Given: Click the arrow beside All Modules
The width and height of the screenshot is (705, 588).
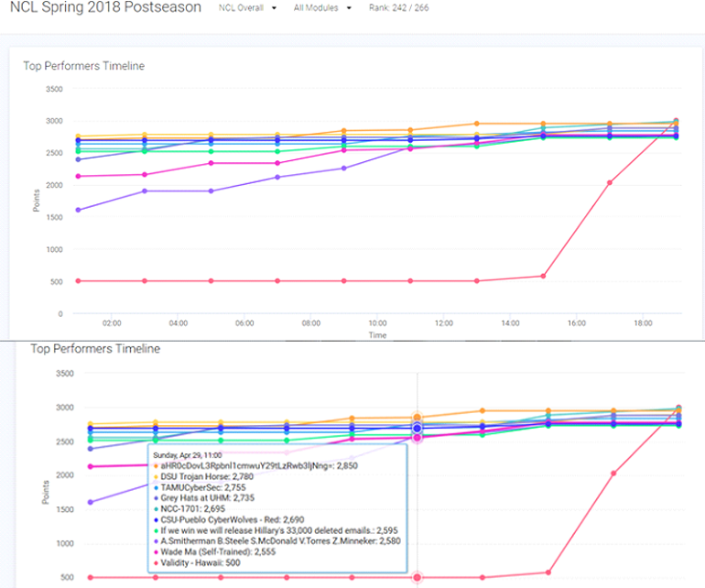Looking at the screenshot, I should (349, 8).
